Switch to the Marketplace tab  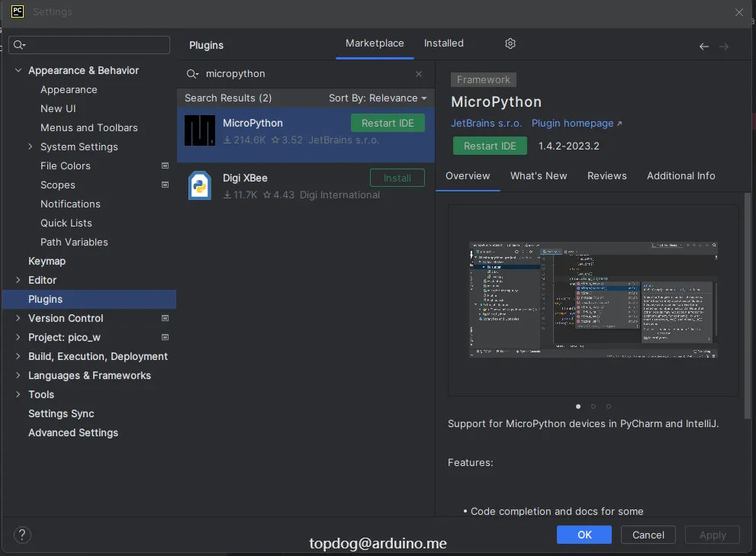tap(375, 43)
